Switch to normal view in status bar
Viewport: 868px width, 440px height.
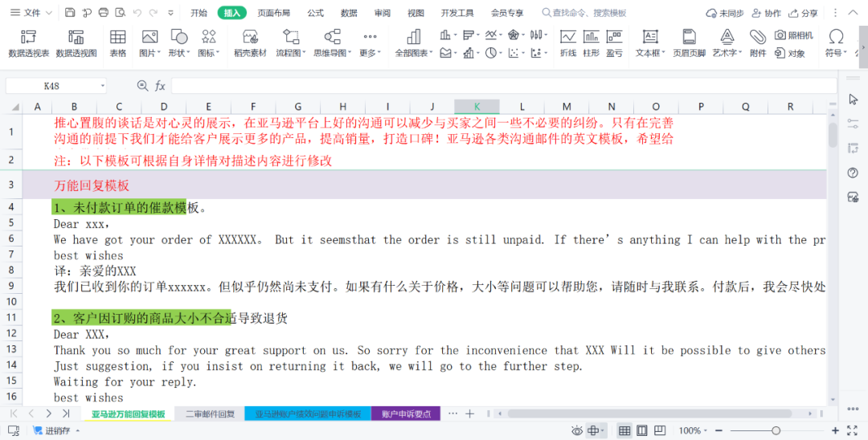pyautogui.click(x=624, y=430)
